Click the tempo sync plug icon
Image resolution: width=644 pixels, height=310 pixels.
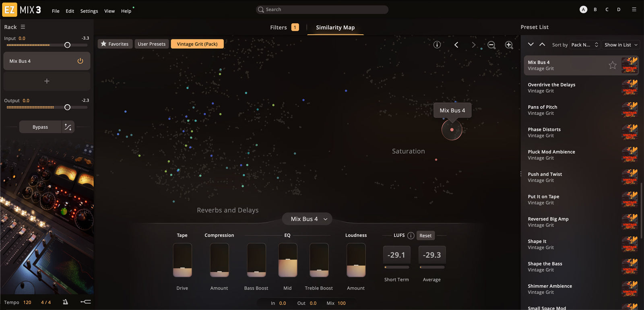pos(85,302)
